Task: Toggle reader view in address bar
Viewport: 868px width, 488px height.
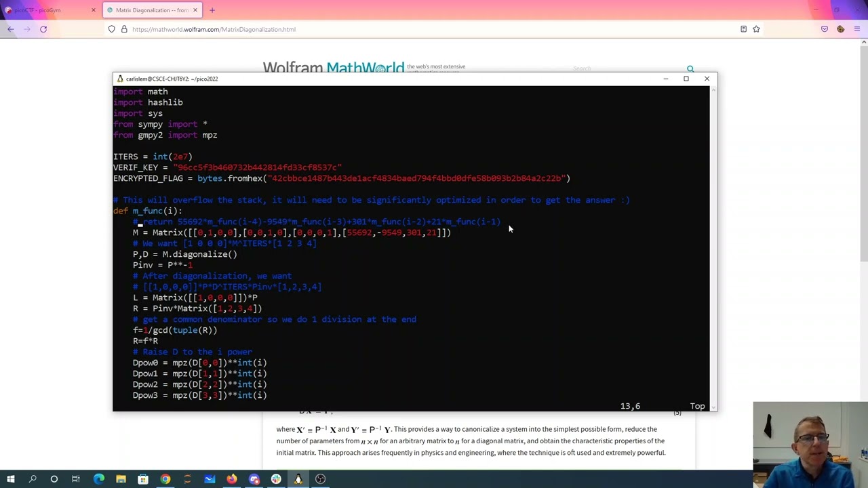Action: (x=743, y=29)
